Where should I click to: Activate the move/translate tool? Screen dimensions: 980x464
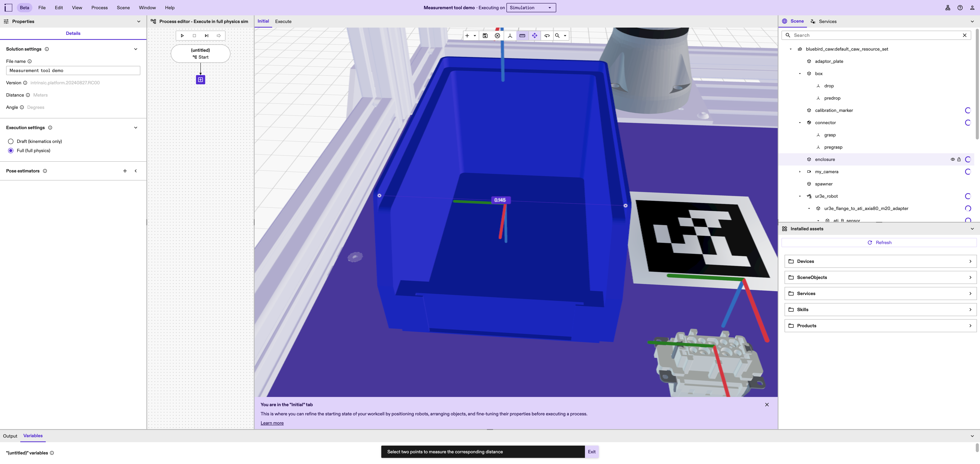click(535, 35)
